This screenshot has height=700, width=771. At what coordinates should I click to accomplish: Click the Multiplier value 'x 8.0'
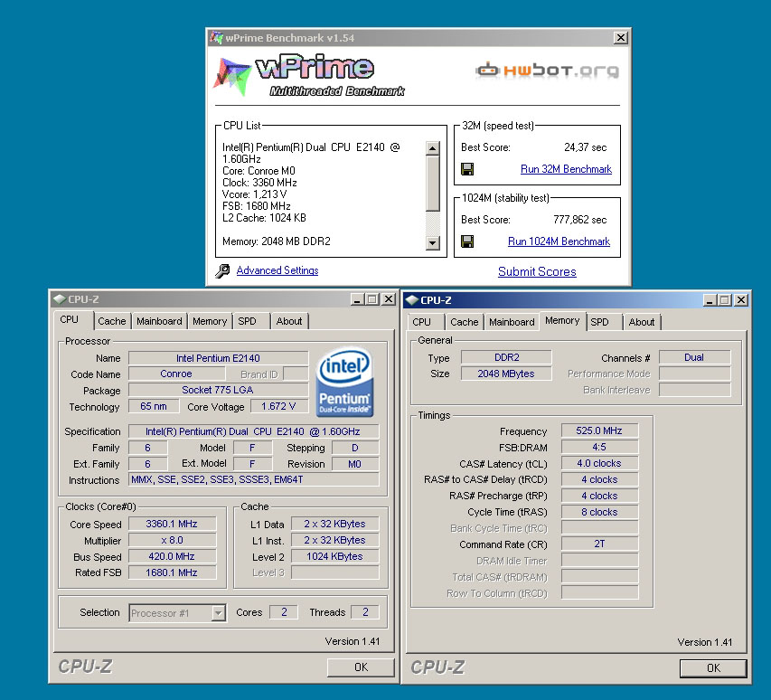click(x=172, y=540)
